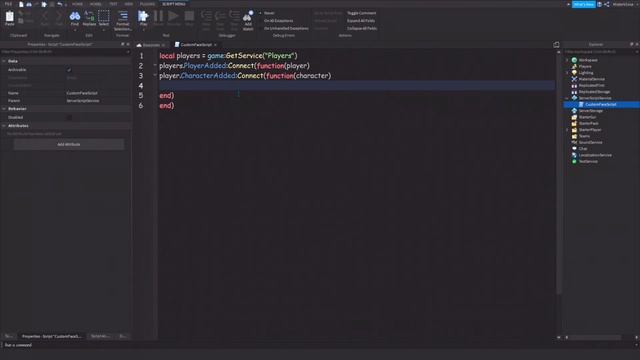Switch to the PLUGINS ribbon tab
Image resolution: width=640 pixels, height=360 pixels.
147,4
